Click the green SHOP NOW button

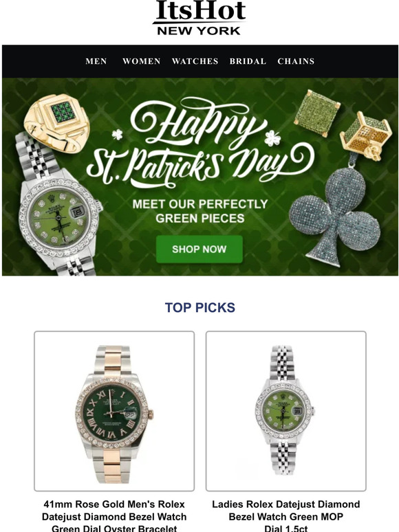(x=199, y=249)
